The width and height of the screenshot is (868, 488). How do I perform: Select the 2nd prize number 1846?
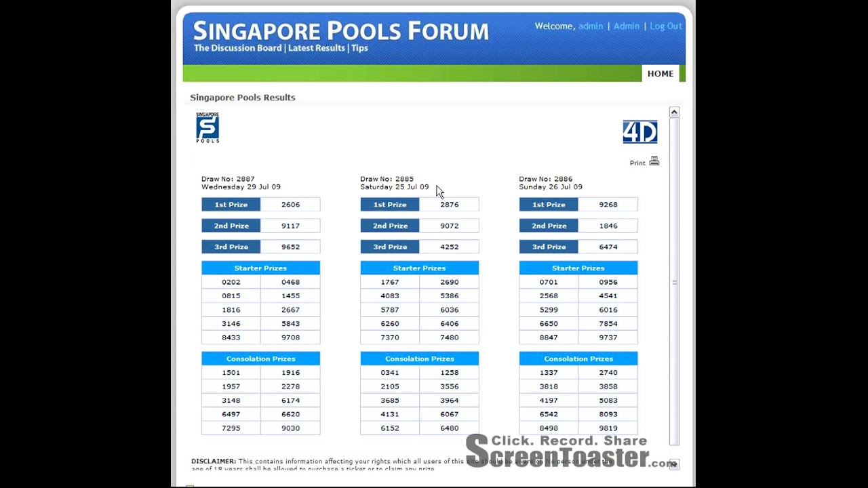pyautogui.click(x=608, y=226)
